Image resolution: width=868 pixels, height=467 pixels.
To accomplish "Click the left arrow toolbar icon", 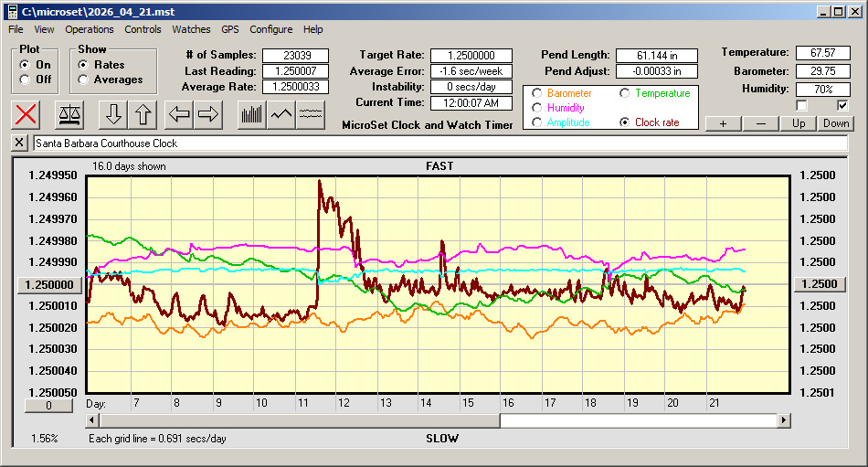I will pyautogui.click(x=180, y=114).
